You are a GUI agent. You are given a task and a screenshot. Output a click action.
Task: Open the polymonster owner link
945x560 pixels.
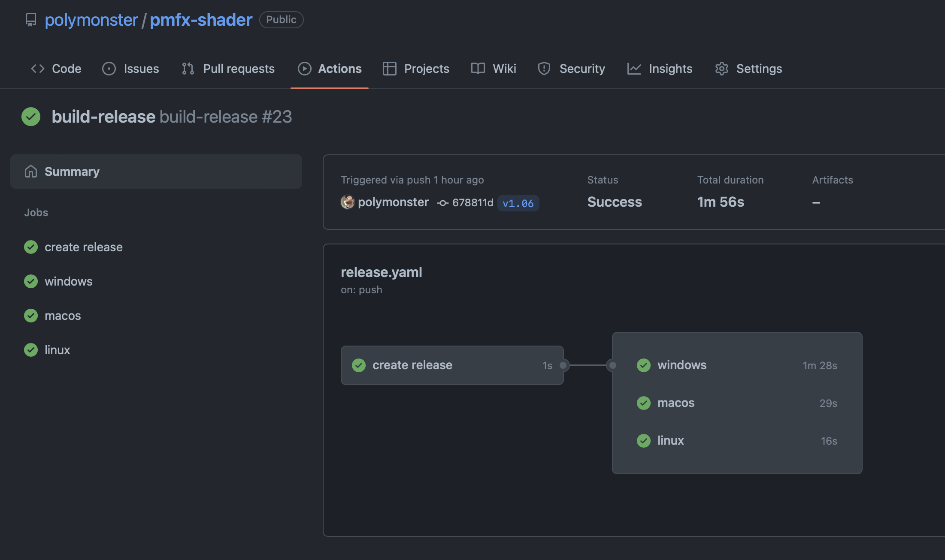(x=91, y=20)
